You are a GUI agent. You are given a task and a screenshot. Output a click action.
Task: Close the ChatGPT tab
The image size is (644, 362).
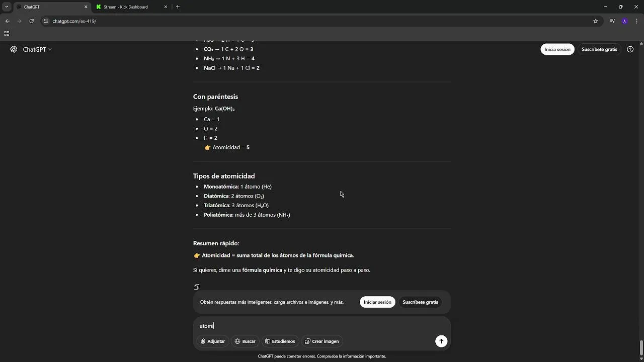pos(86,7)
